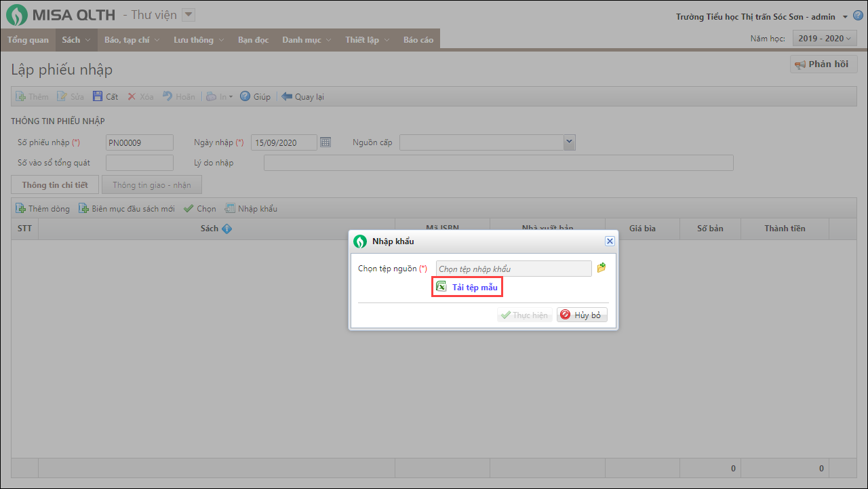Open the Lưu thông menu
Image resolution: width=868 pixels, height=489 pixels.
coord(199,40)
